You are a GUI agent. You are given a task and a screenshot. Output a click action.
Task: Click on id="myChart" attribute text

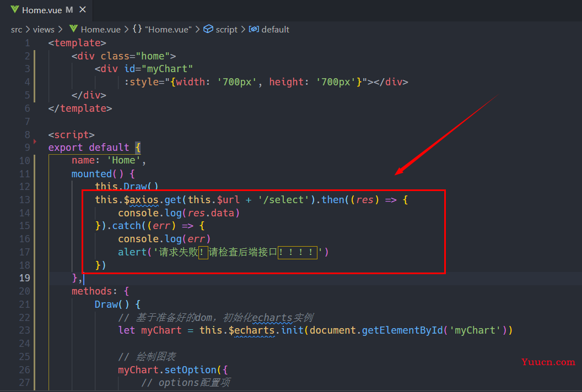159,69
